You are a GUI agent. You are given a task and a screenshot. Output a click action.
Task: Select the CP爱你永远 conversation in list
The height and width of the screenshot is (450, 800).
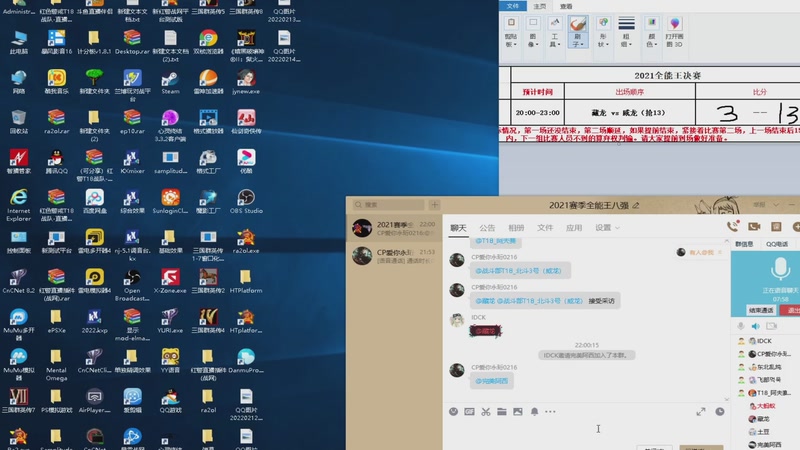(x=394, y=256)
